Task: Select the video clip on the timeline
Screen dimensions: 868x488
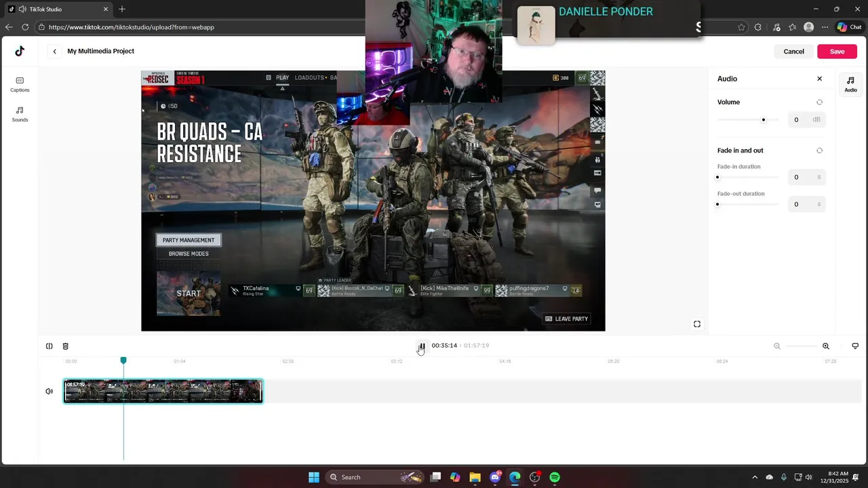Action: [163, 391]
